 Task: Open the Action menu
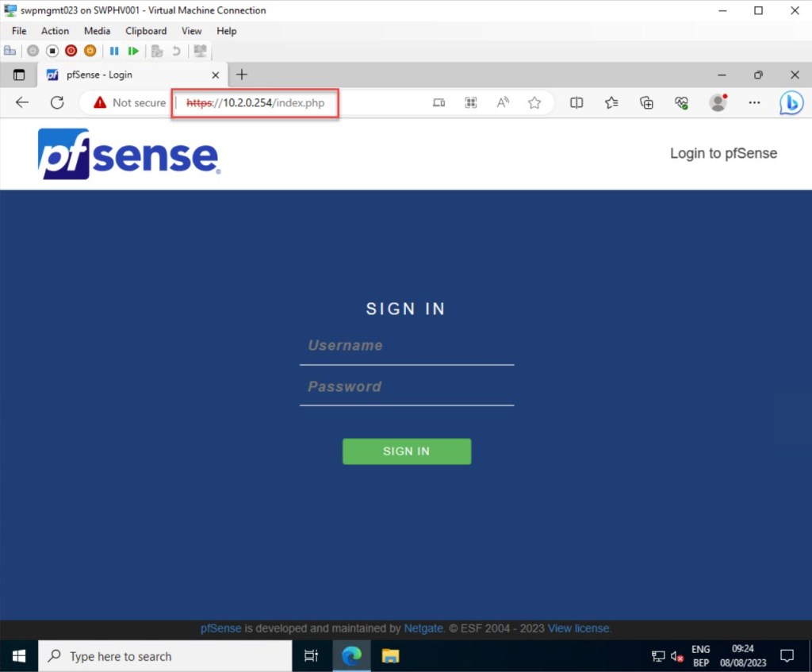[x=55, y=31]
